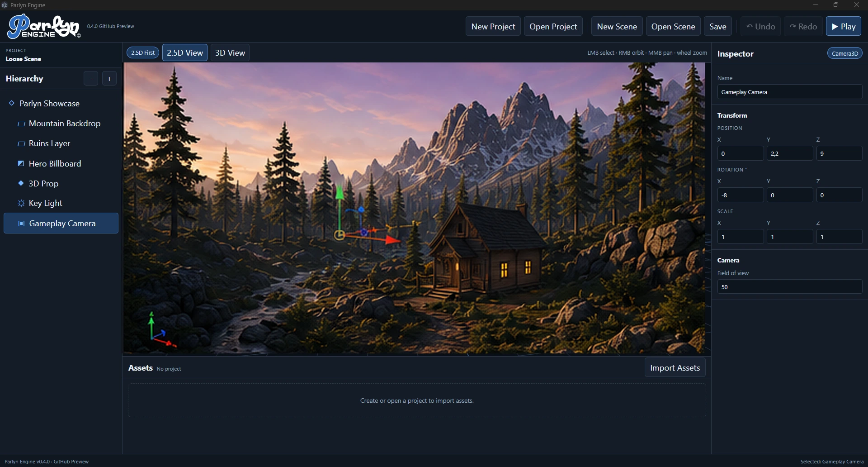Click the Field of view input

pyautogui.click(x=790, y=287)
